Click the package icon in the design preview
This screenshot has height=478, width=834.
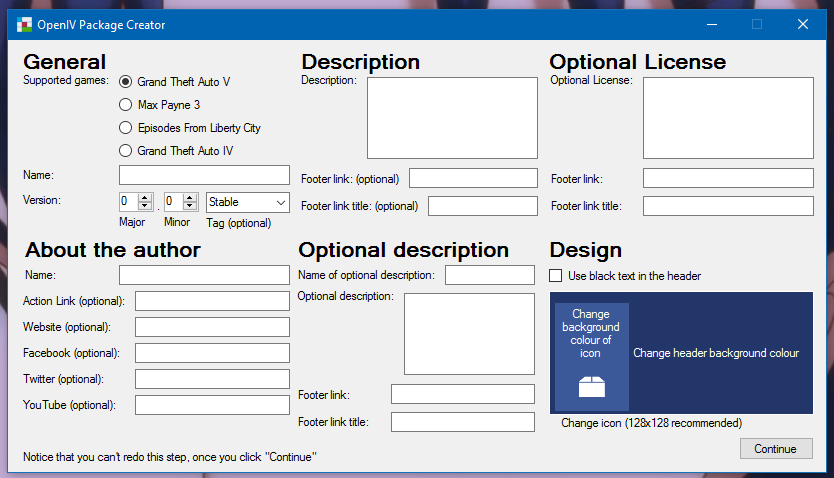[592, 387]
